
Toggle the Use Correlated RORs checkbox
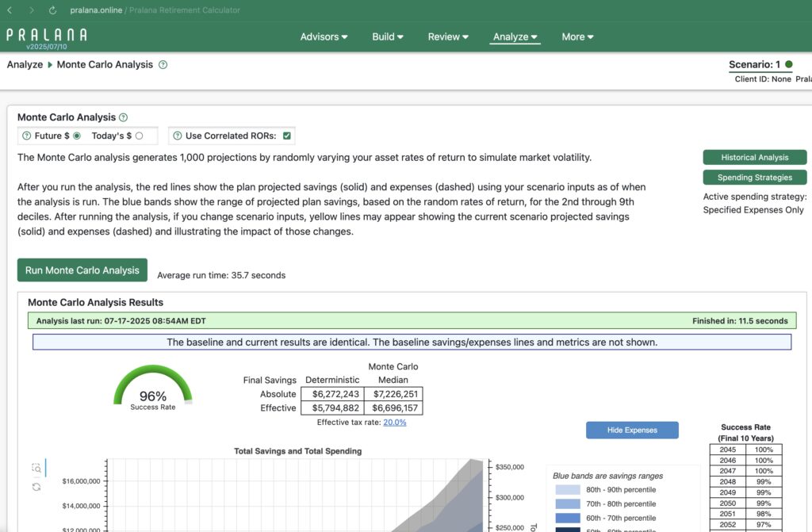pyautogui.click(x=287, y=136)
